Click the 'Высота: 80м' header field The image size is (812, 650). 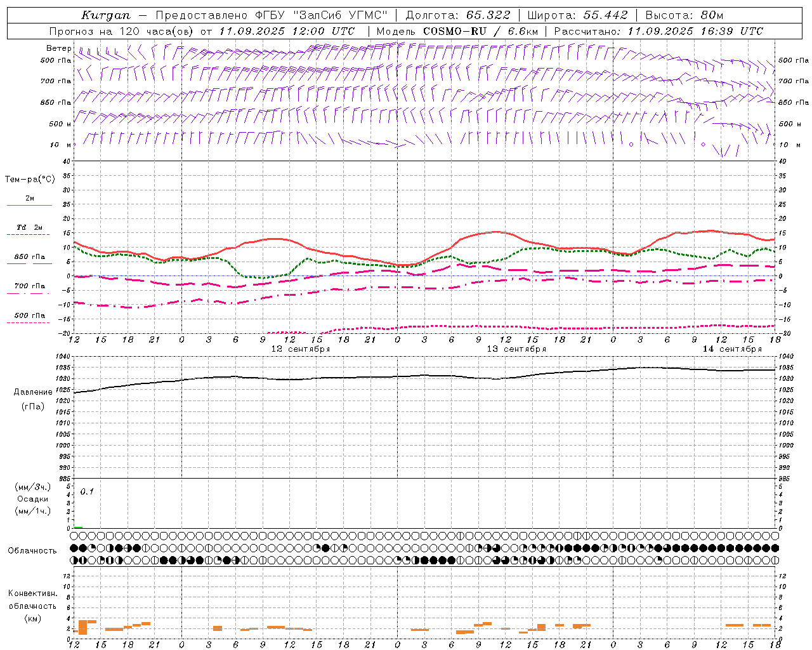tap(684, 15)
